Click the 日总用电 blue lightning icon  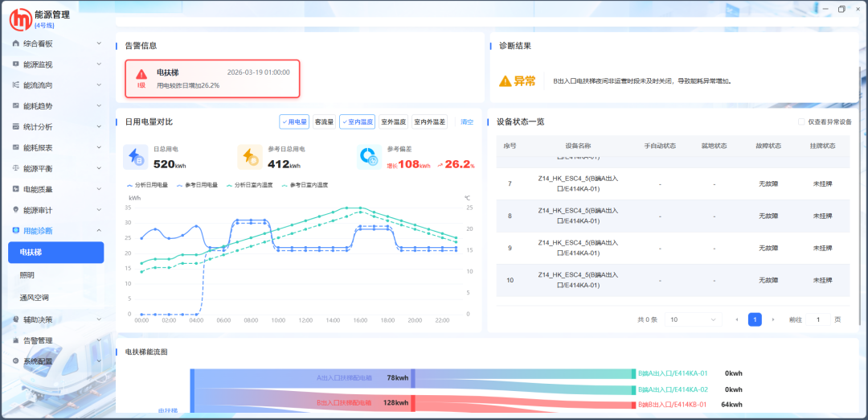[137, 157]
